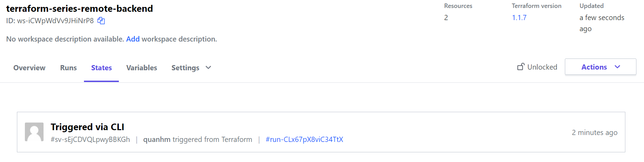Open the Terraform version 1.1.7 link

[519, 18]
